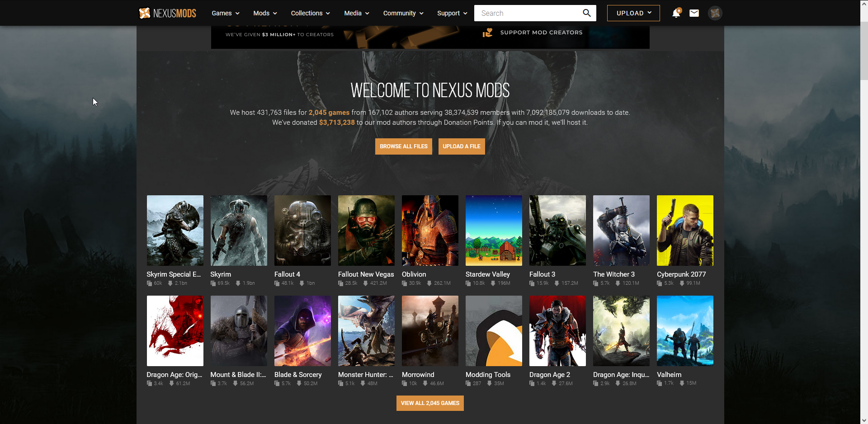The height and width of the screenshot is (424, 868).
Task: Click the files icon under Skyrim Special Edition
Action: click(149, 283)
